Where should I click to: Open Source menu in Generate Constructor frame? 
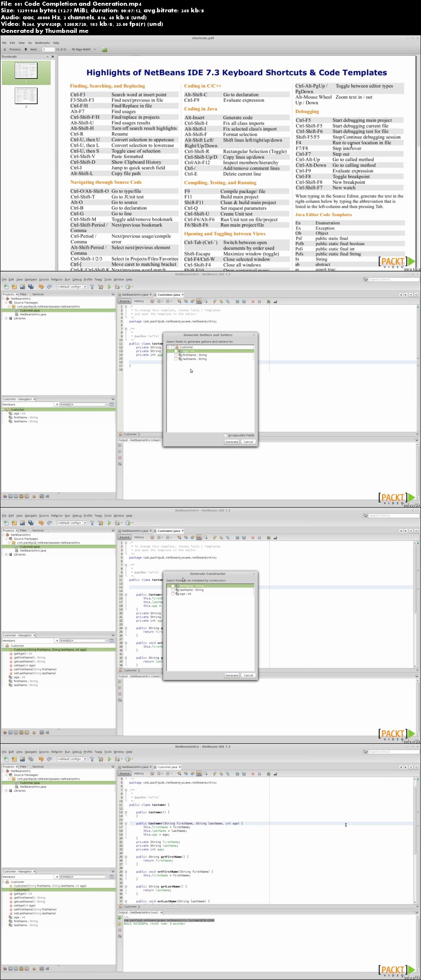tap(44, 515)
